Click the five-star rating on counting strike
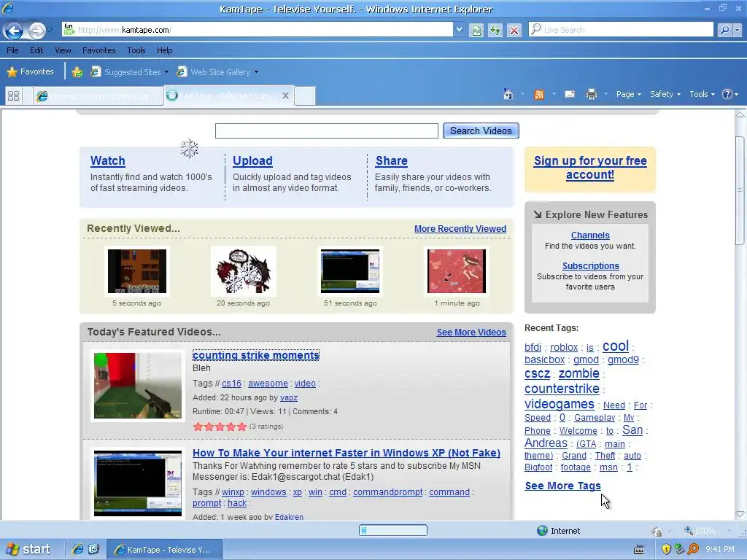 pos(220,427)
